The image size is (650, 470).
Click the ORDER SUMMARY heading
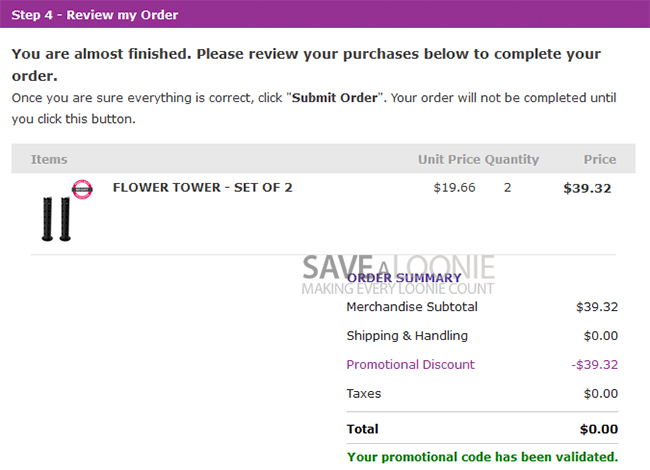(x=404, y=278)
